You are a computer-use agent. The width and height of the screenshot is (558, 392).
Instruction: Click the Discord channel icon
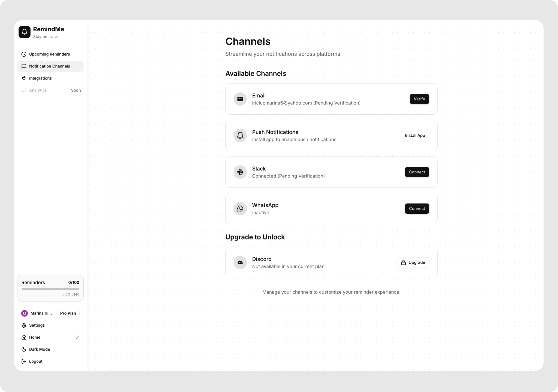(x=240, y=263)
